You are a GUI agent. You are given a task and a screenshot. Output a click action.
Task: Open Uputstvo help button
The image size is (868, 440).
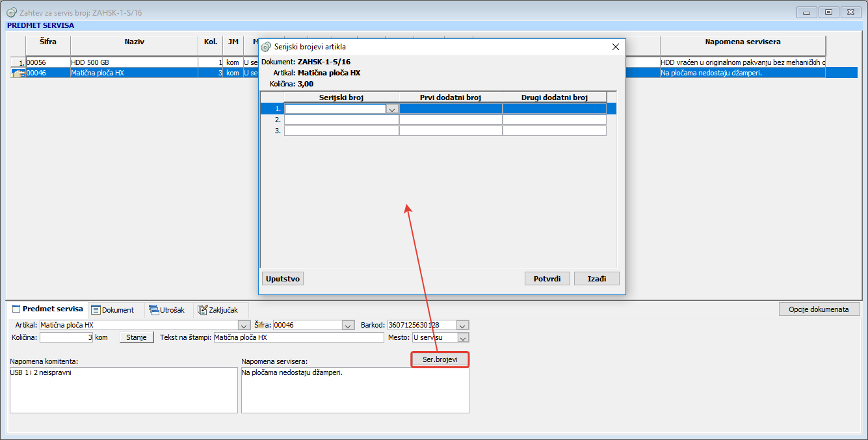tap(283, 278)
